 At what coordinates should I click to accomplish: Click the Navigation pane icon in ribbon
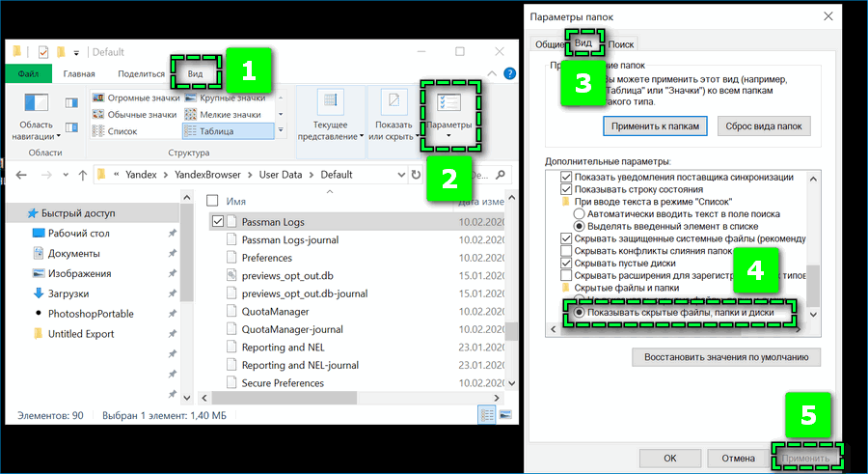[x=36, y=105]
